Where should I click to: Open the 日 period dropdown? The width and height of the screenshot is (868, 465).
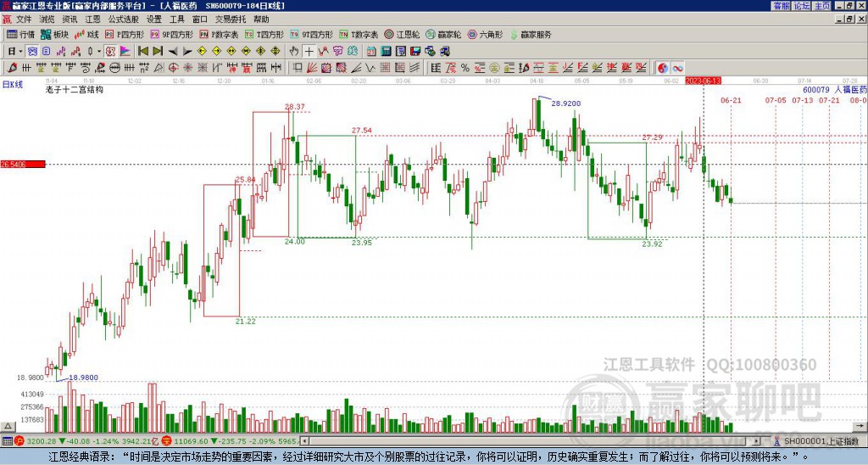(x=15, y=51)
